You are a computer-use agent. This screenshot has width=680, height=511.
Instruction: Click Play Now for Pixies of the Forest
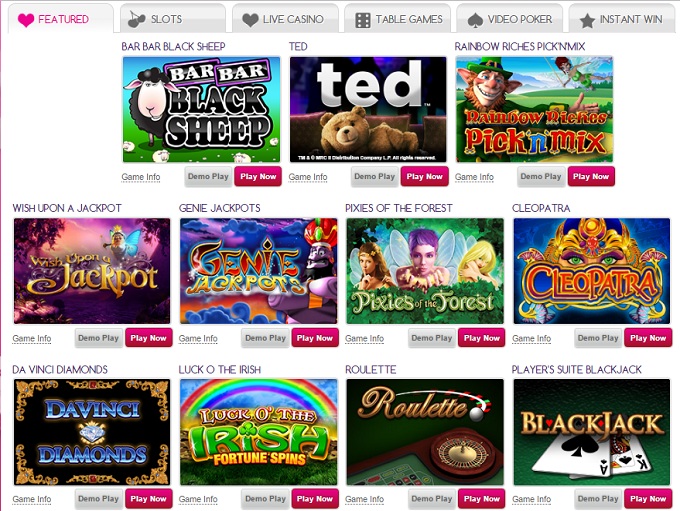click(x=481, y=338)
